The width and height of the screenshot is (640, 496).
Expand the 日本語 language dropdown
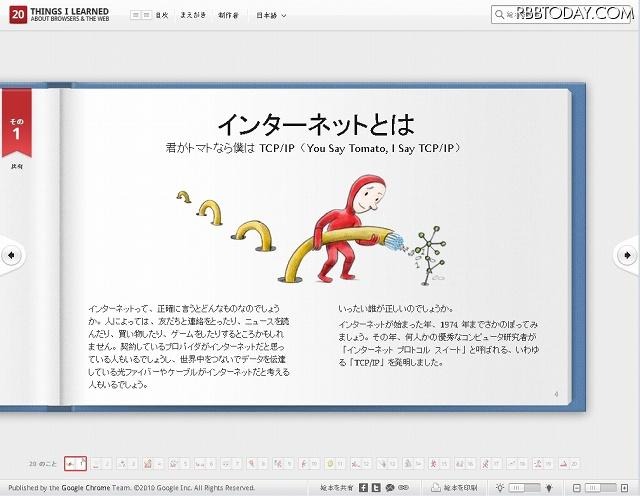(x=271, y=16)
